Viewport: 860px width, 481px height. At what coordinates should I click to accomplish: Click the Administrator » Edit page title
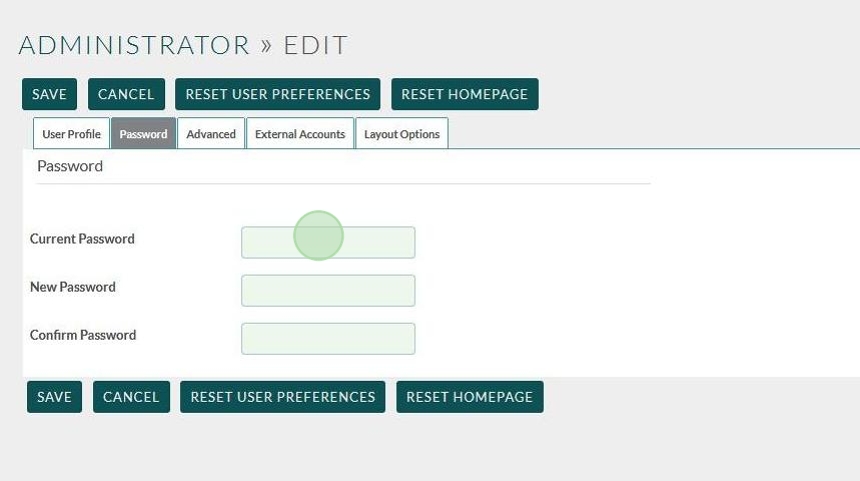(183, 46)
